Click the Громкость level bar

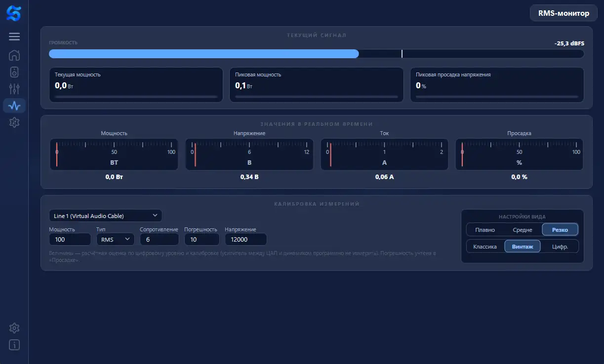pyautogui.click(x=317, y=54)
